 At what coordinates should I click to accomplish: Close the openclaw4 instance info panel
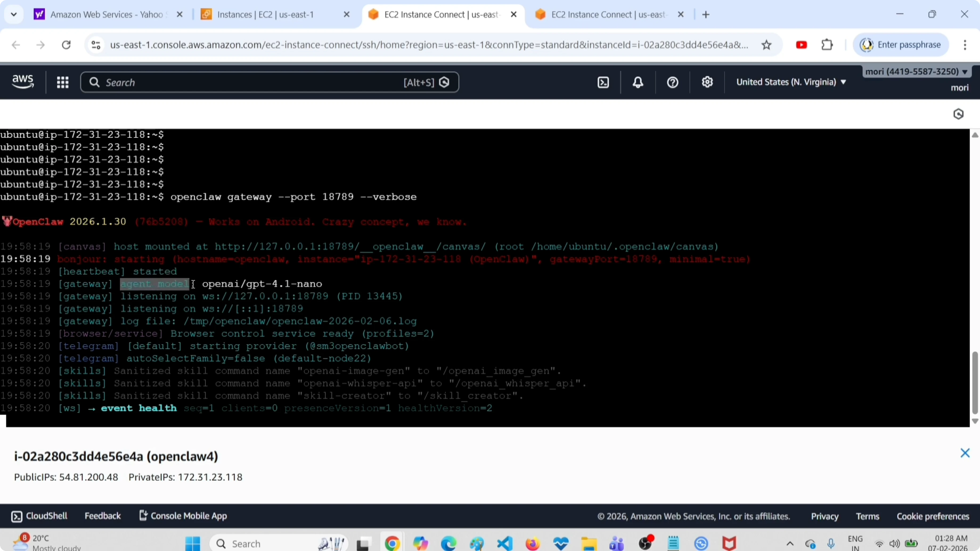coord(965,453)
